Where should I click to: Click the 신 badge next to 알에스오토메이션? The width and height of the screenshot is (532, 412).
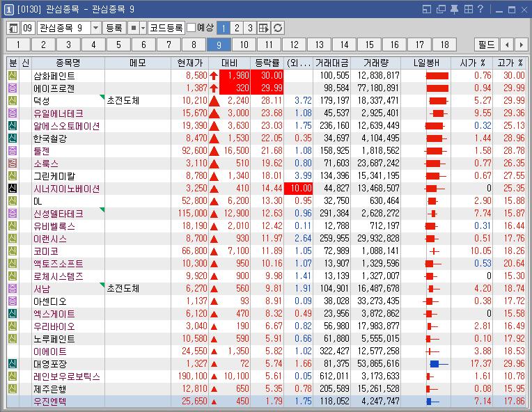click(13, 125)
